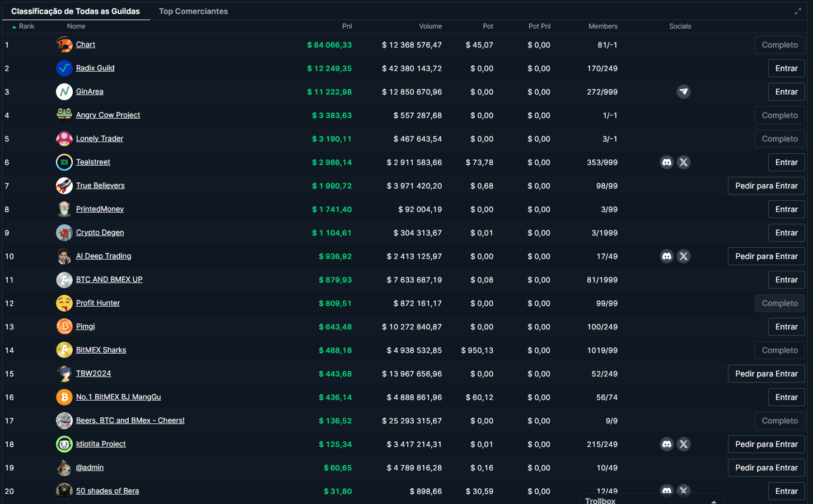Sort by the Volume column header
The width and height of the screenshot is (813, 504).
click(431, 26)
